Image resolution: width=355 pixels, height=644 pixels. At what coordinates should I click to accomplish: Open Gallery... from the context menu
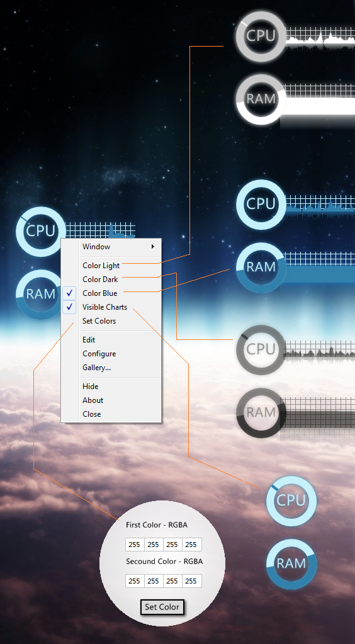coord(96,368)
